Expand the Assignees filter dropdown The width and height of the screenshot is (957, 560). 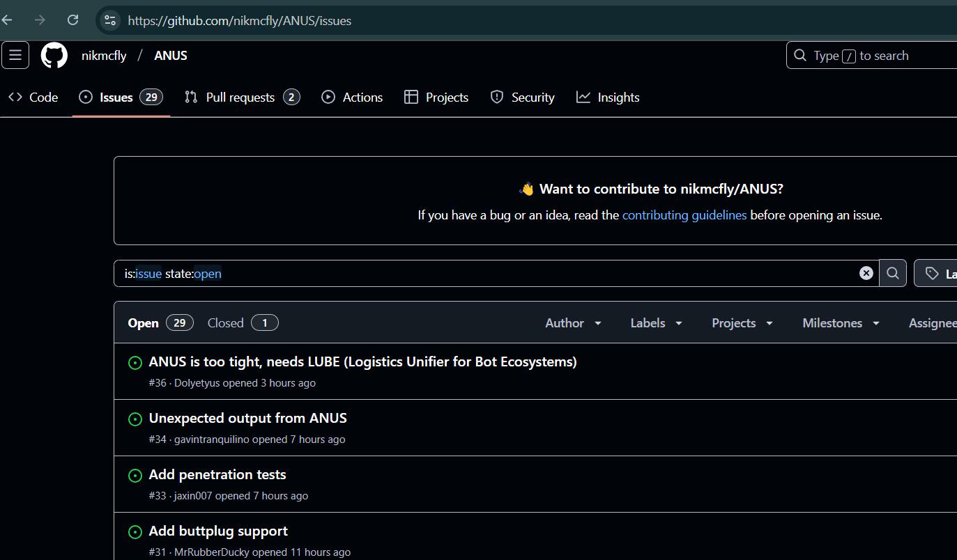click(x=933, y=323)
